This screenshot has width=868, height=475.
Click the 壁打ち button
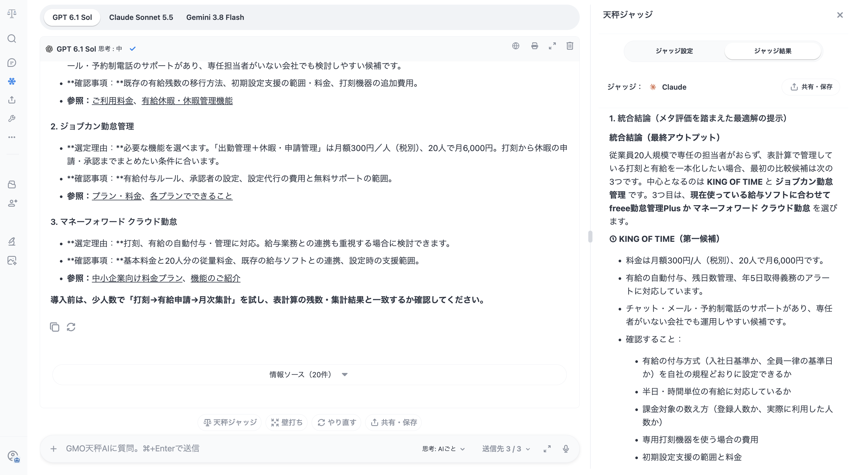click(x=287, y=423)
